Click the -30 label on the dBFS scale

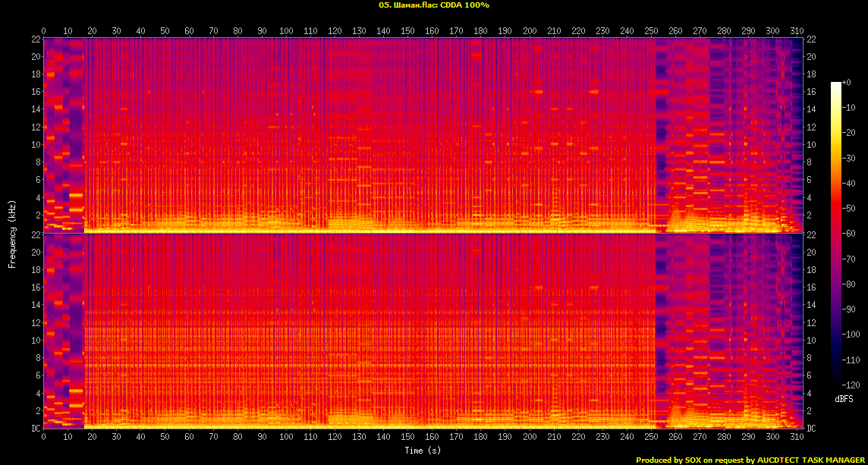(x=853, y=158)
